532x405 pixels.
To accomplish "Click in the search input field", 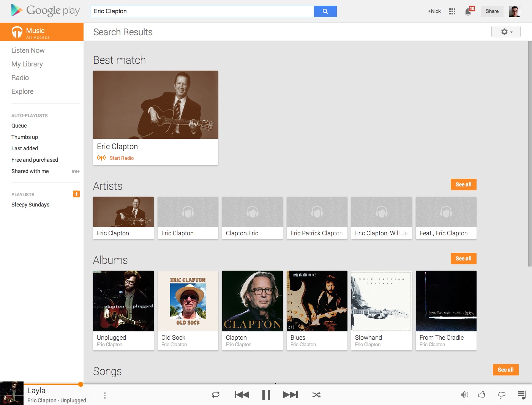I will pos(202,11).
